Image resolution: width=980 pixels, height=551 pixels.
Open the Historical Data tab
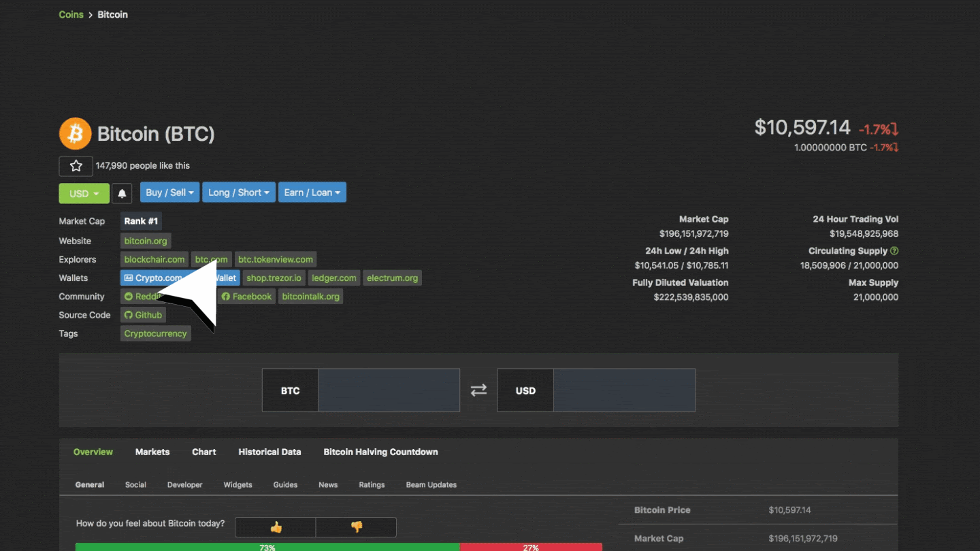tap(269, 452)
